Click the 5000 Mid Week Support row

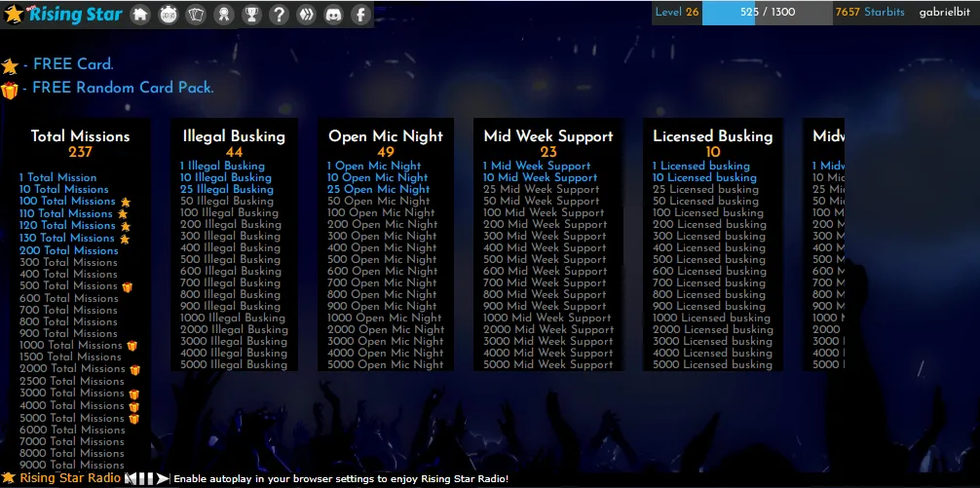point(548,364)
